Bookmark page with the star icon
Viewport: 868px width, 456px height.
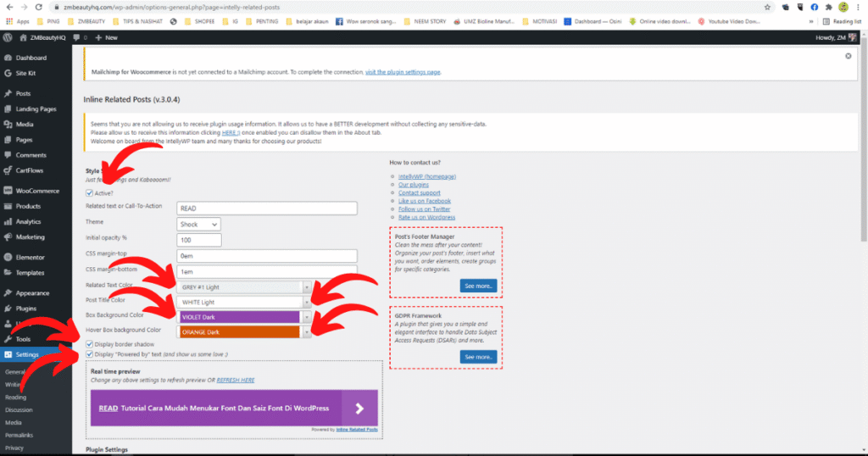click(767, 7)
